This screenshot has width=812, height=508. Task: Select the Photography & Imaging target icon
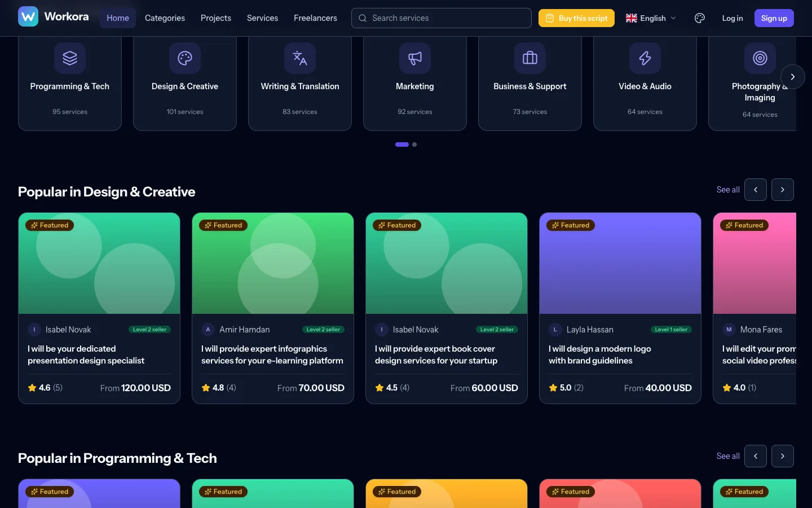coord(760,58)
